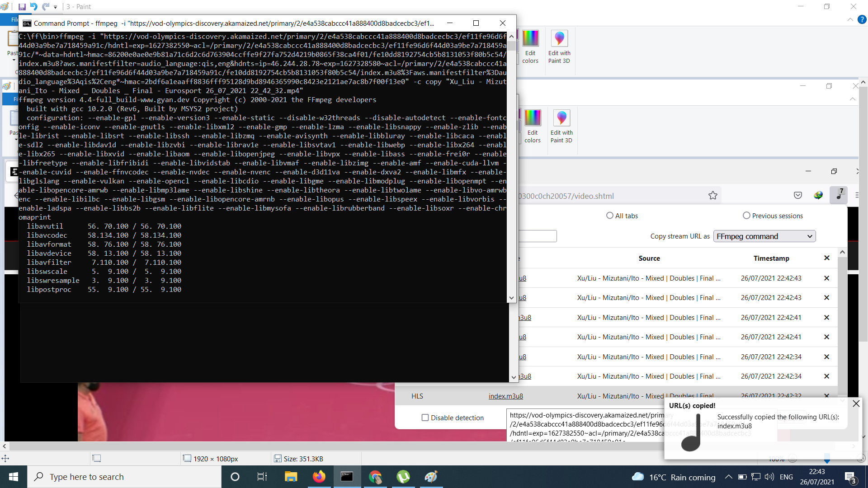Image resolution: width=868 pixels, height=488 pixels.
Task: Open the Copy stream URL as dropdown
Action: [764, 236]
